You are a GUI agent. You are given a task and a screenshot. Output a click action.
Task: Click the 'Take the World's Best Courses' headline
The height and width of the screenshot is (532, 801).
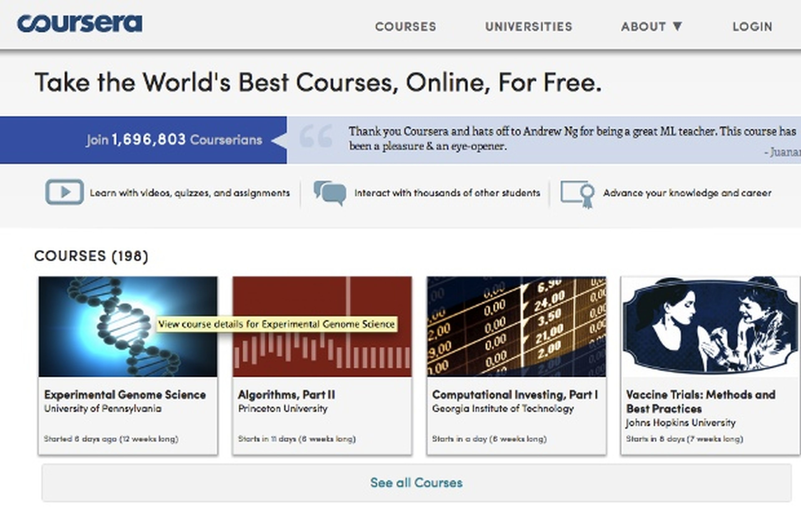coord(318,82)
